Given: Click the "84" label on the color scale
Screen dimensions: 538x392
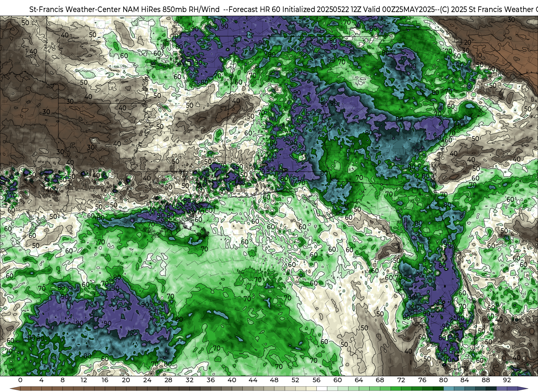Looking at the screenshot, I should click(465, 380).
